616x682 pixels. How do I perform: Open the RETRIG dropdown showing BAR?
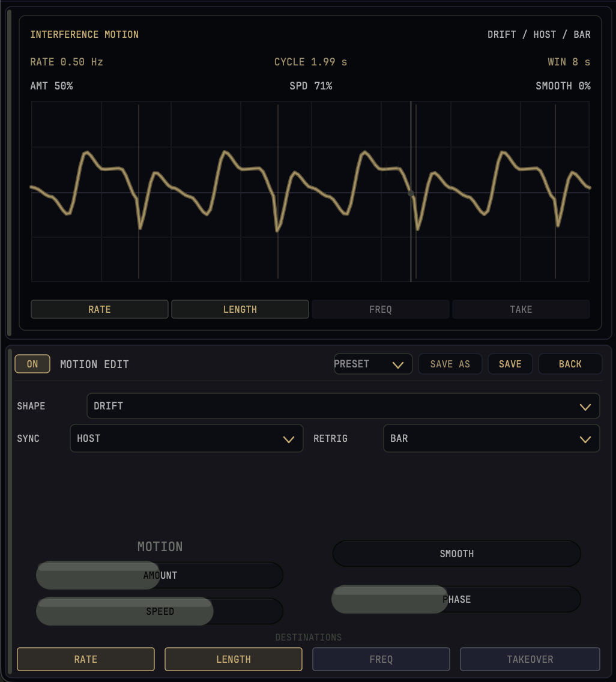(491, 438)
